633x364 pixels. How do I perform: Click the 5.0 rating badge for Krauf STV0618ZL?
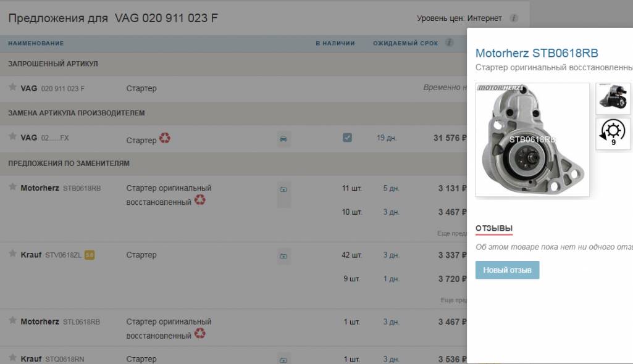point(90,255)
